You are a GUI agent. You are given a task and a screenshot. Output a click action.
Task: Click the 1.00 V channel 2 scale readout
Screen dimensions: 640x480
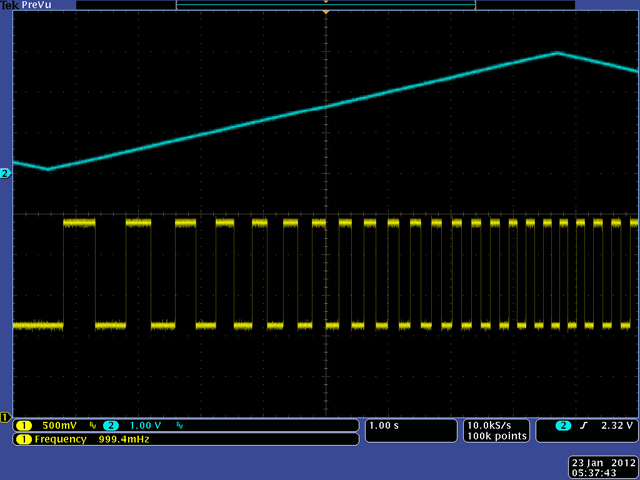tap(145, 426)
